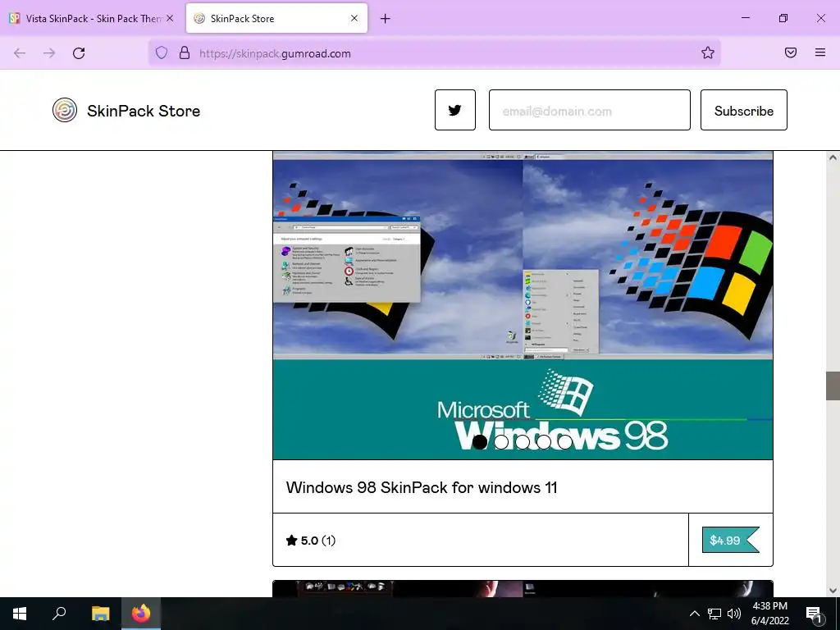840x630 pixels.
Task: Open the Save to Pocket icon
Action: [791, 52]
